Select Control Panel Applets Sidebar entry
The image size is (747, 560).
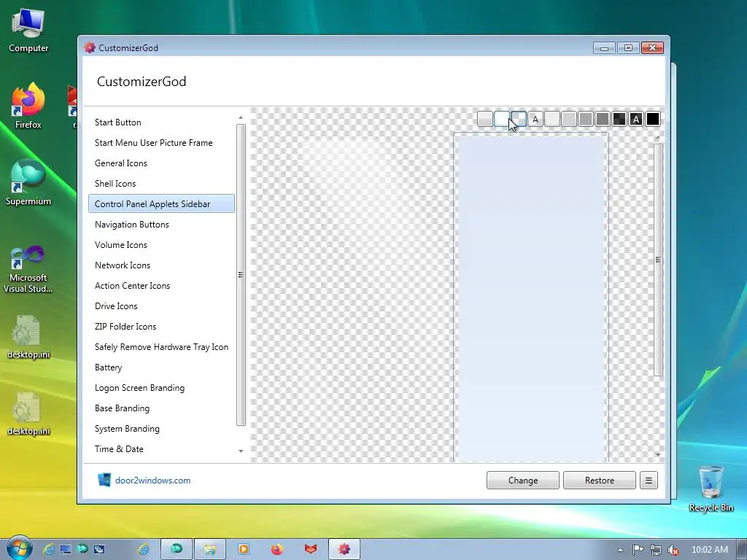click(x=161, y=204)
